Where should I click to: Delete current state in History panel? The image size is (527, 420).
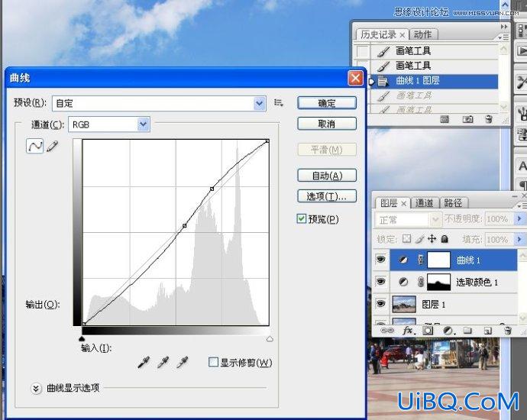489,119
